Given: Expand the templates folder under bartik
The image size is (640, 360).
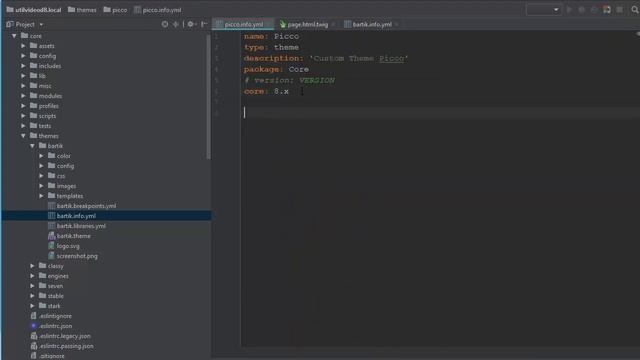Looking at the screenshot, I should (41, 196).
